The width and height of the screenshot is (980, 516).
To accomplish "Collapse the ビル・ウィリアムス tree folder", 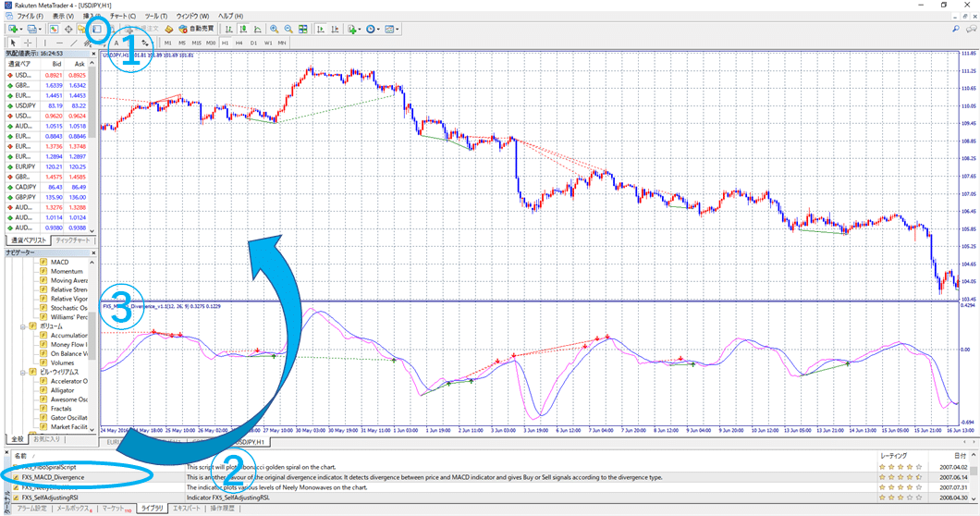I will [23, 372].
